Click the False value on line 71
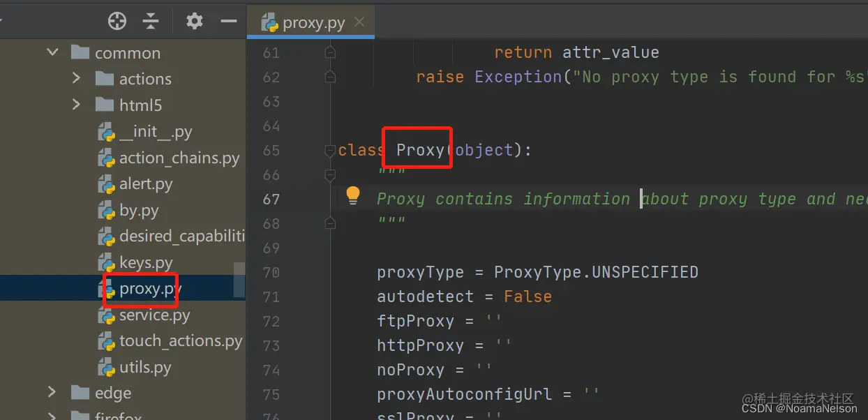Image resolution: width=868 pixels, height=420 pixels. click(528, 297)
